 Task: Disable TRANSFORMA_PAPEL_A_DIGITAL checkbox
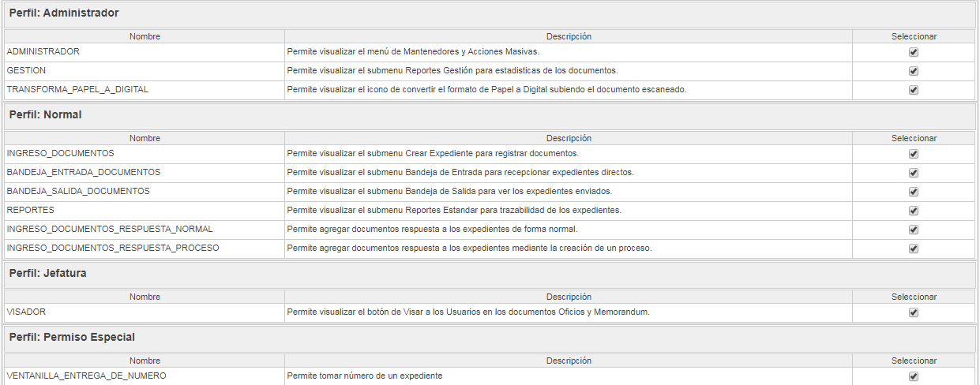tap(914, 90)
